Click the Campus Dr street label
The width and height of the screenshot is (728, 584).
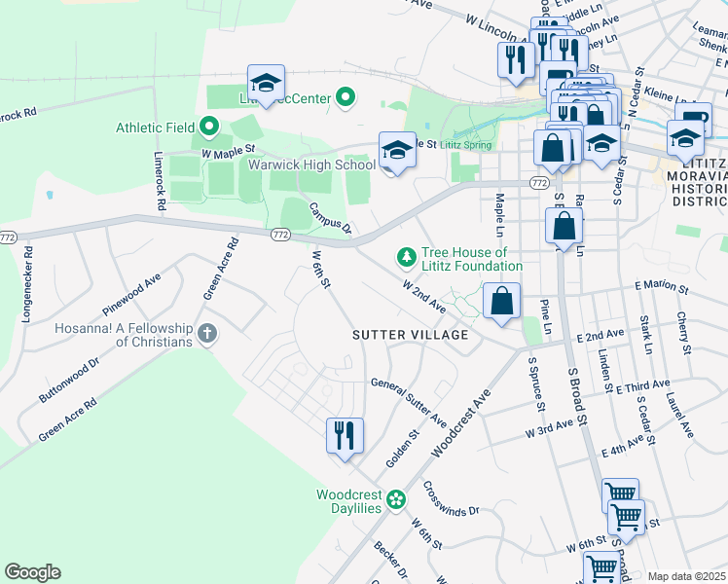coord(331,218)
